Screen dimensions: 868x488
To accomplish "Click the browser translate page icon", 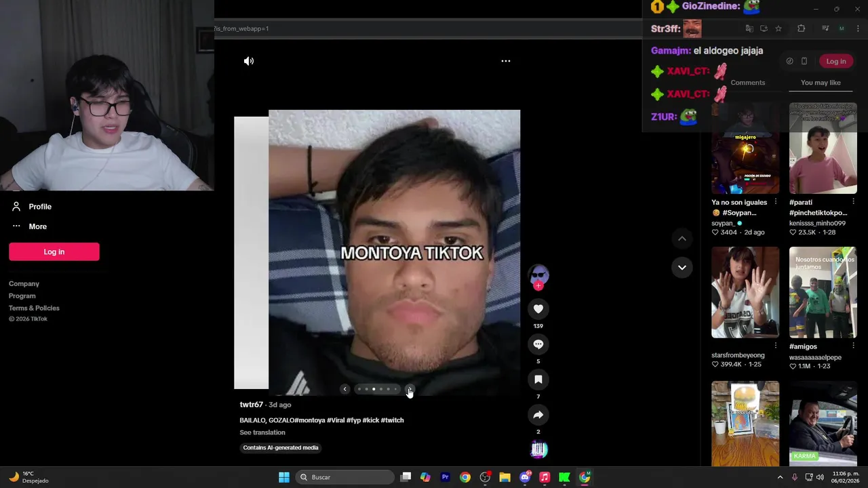I will [x=749, y=28].
